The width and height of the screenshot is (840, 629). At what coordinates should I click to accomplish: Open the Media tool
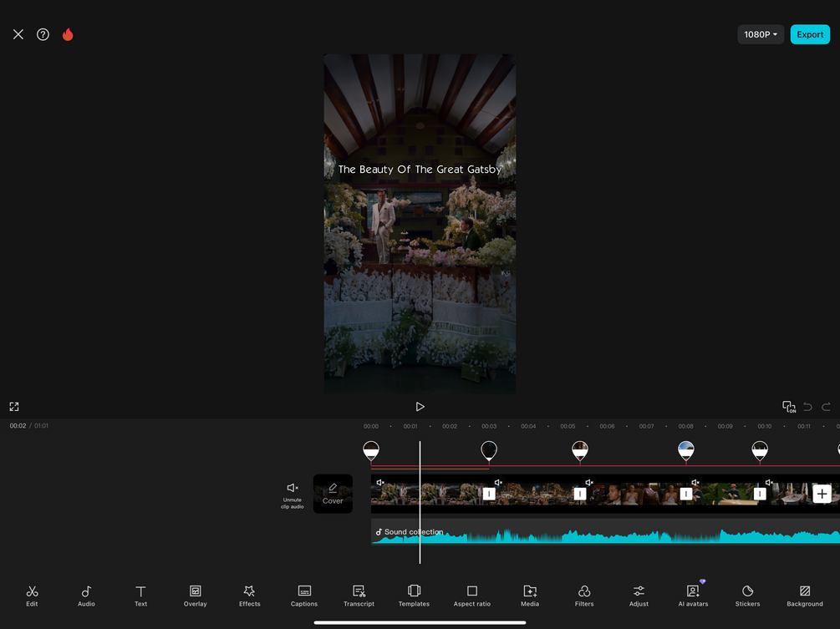pyautogui.click(x=530, y=596)
